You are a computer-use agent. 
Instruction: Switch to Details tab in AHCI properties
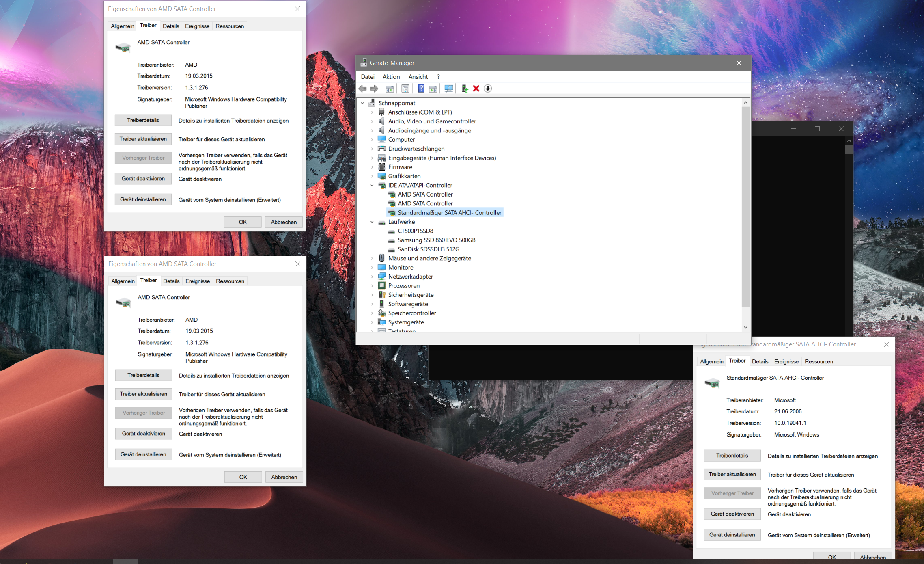point(760,362)
